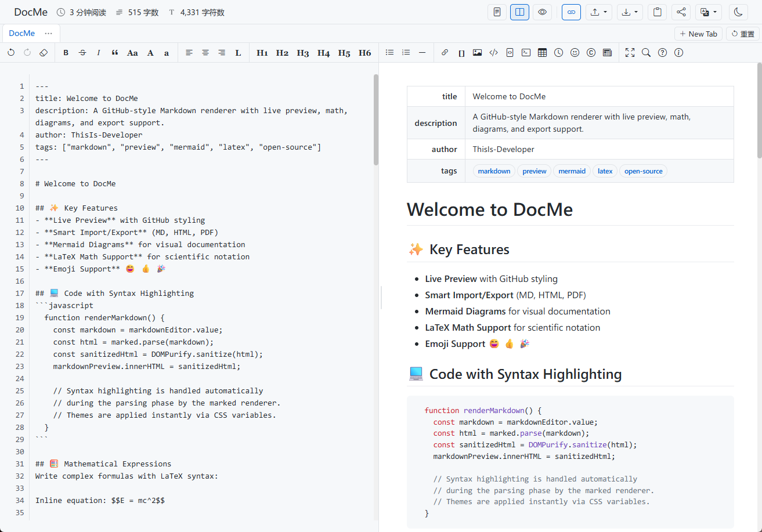
Task: Click the preview tag pill
Action: (x=535, y=171)
